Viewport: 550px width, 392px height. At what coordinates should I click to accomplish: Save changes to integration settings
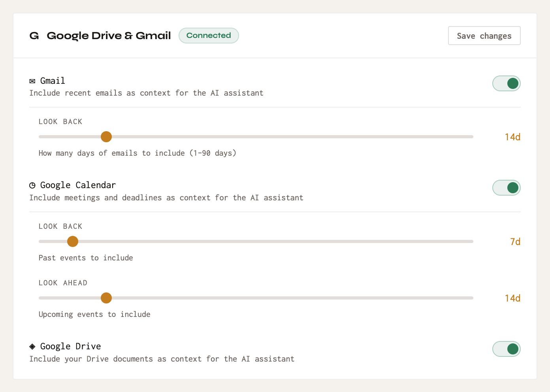pos(484,36)
